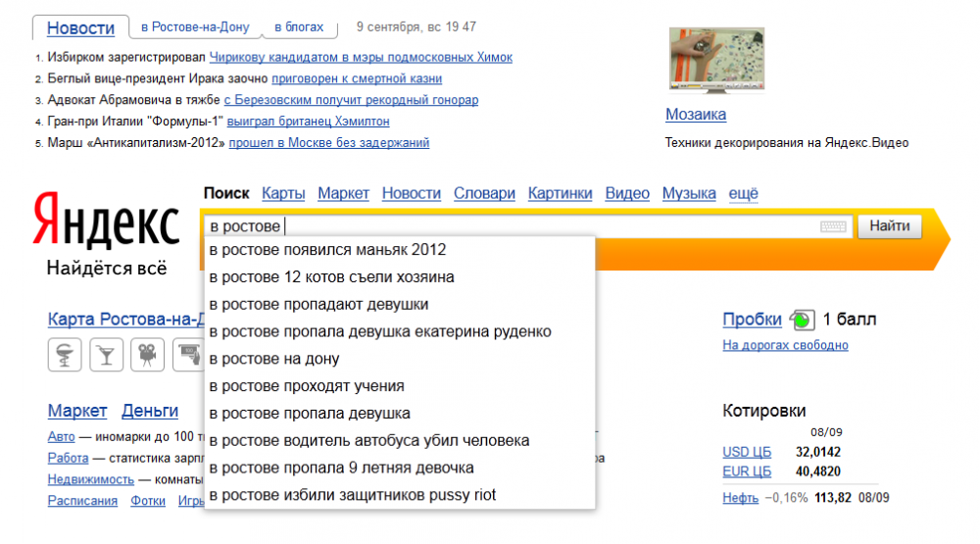Open news link 'выиграл британец Хэмилтон'
Screen dimensions: 980x544
(x=308, y=121)
